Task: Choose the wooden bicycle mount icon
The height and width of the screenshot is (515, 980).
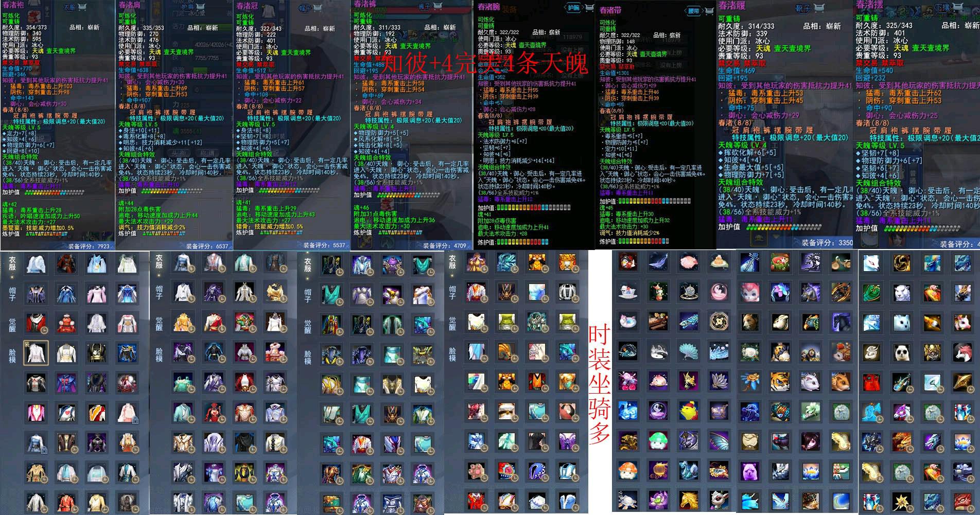Action: click(x=839, y=262)
